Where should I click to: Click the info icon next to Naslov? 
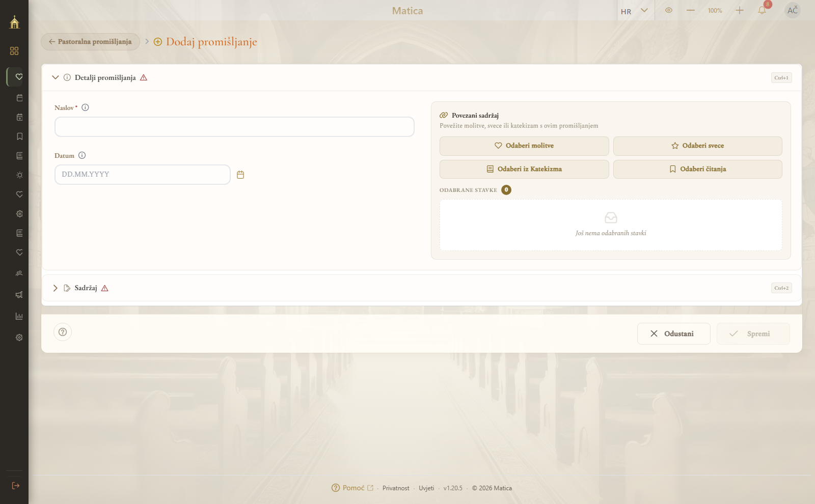click(86, 107)
